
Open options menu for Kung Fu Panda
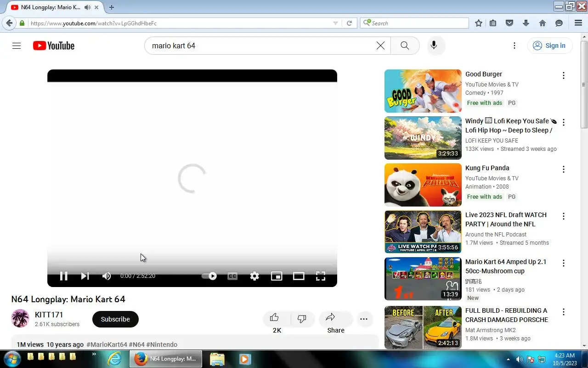pos(564,169)
